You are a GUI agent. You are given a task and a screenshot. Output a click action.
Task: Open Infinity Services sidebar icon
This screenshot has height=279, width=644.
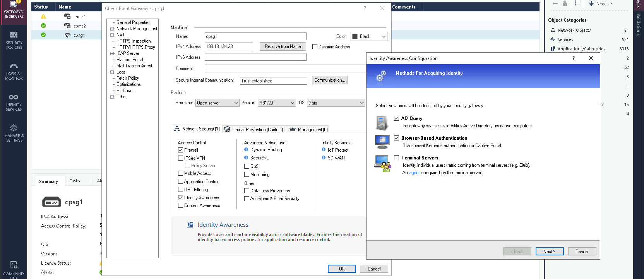point(14,102)
